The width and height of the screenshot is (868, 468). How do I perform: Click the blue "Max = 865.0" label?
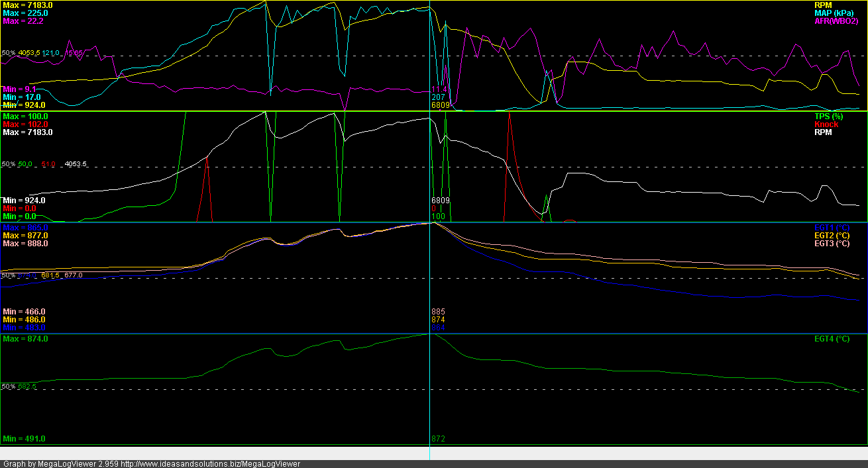(x=25, y=228)
